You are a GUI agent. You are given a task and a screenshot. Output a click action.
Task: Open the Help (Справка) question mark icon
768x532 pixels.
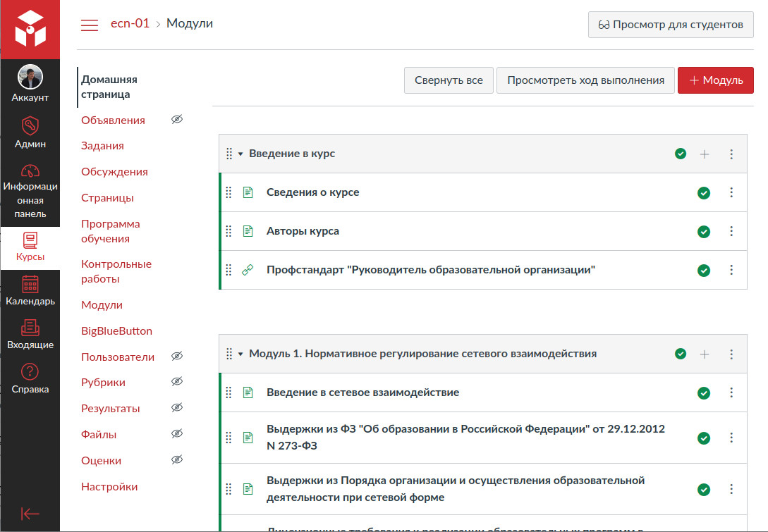coord(30,371)
